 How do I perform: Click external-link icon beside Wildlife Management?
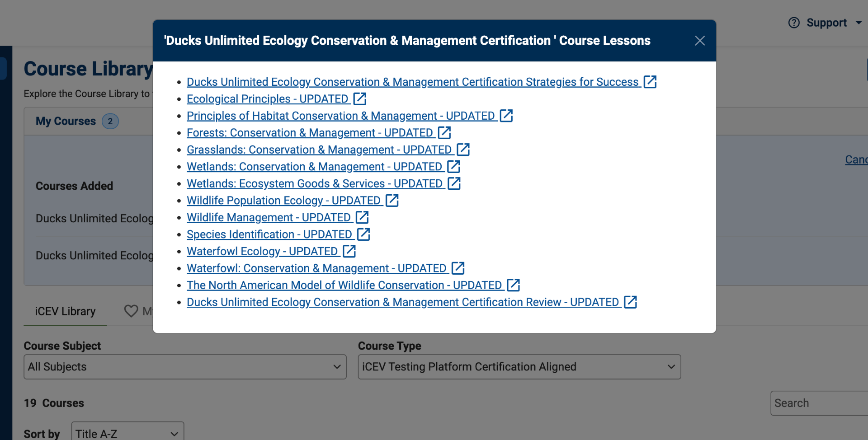[362, 217]
